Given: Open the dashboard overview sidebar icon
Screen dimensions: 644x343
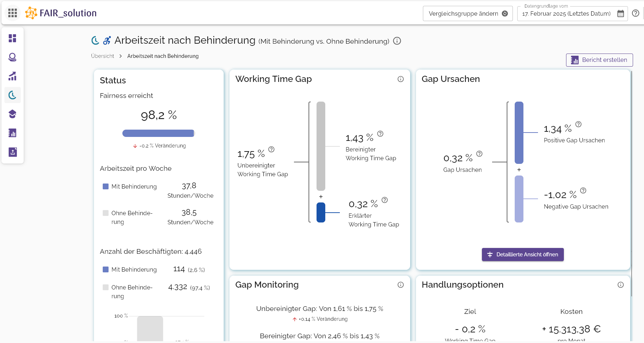Looking at the screenshot, I should tap(12, 38).
